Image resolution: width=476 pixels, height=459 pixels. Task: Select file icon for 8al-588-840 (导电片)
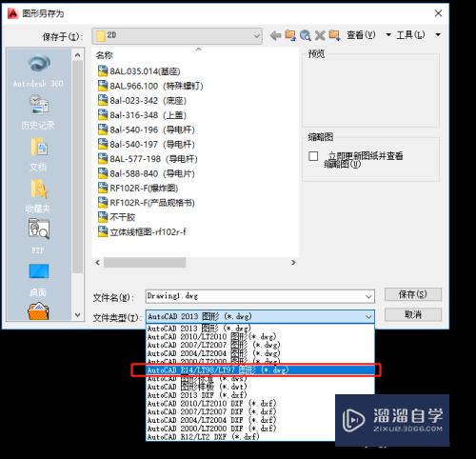[x=103, y=173]
